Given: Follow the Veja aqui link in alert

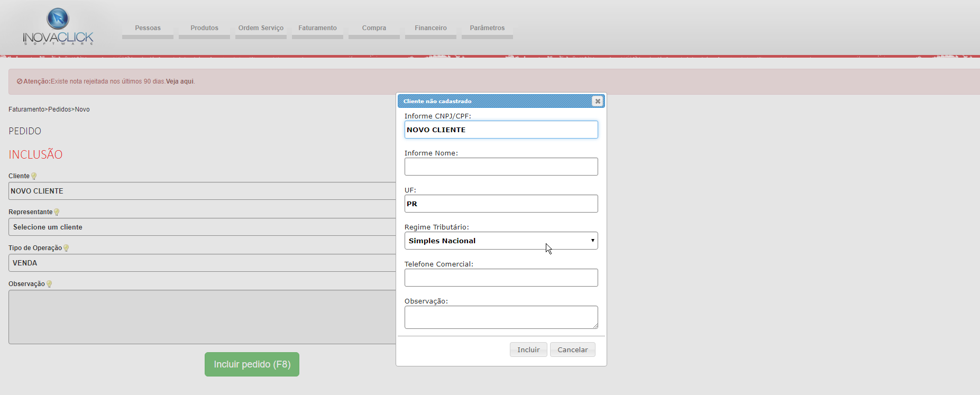Looking at the screenshot, I should (180, 81).
